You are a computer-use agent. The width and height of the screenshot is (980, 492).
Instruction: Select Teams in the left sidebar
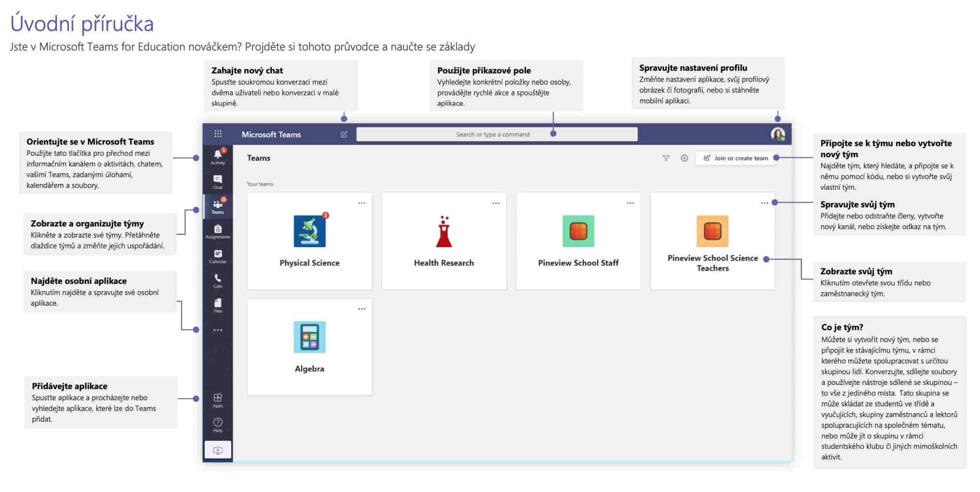pyautogui.click(x=218, y=206)
